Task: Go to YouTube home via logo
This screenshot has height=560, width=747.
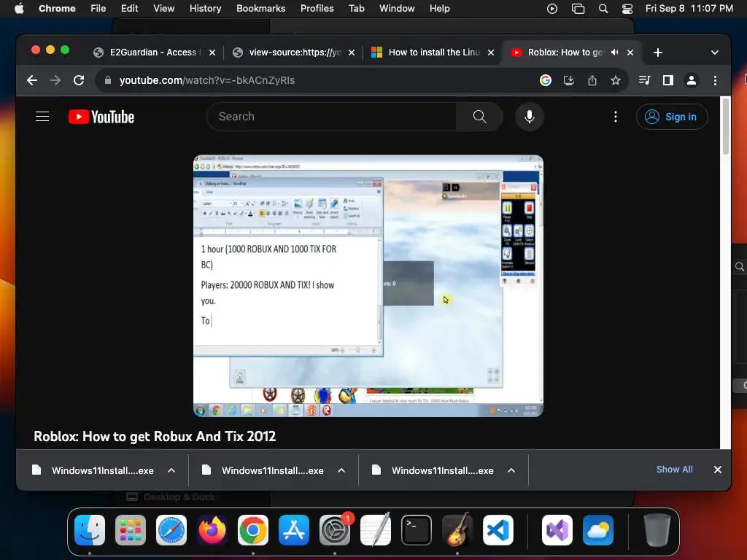Action: [101, 117]
